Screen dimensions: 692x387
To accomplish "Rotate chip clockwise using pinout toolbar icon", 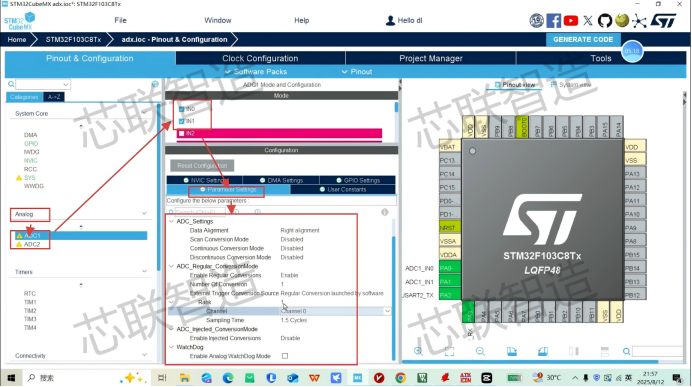I will coord(511,351).
